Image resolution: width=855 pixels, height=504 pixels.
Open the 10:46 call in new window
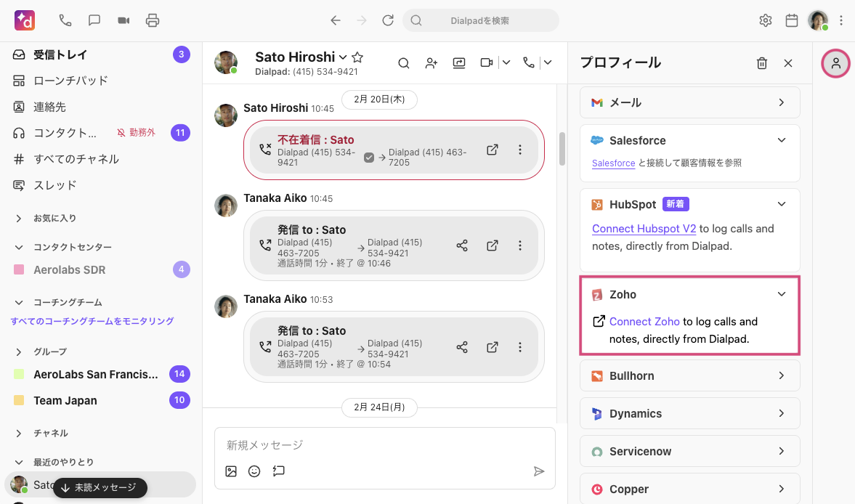493,245
